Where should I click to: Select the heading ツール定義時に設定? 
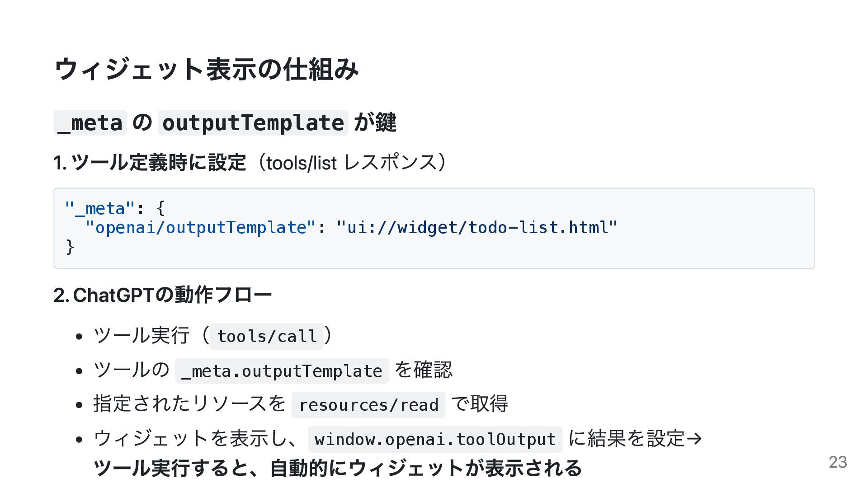(x=149, y=163)
